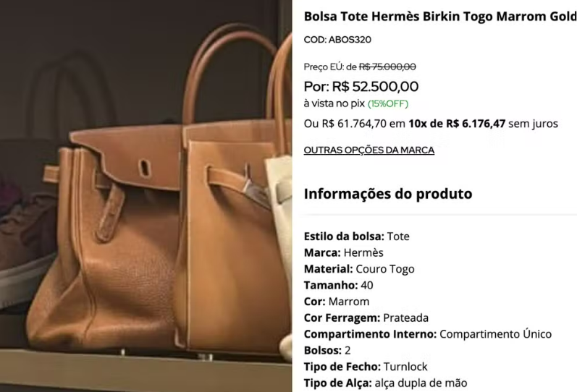This screenshot has width=577, height=392.
Task: Click the green 15%OFF discount label
Action: [x=388, y=103]
